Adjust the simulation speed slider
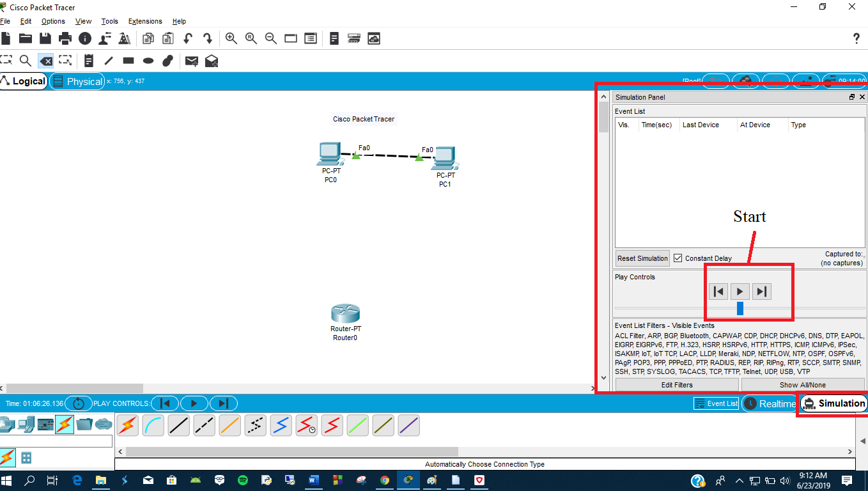Image resolution: width=868 pixels, height=491 pixels. pos(740,308)
